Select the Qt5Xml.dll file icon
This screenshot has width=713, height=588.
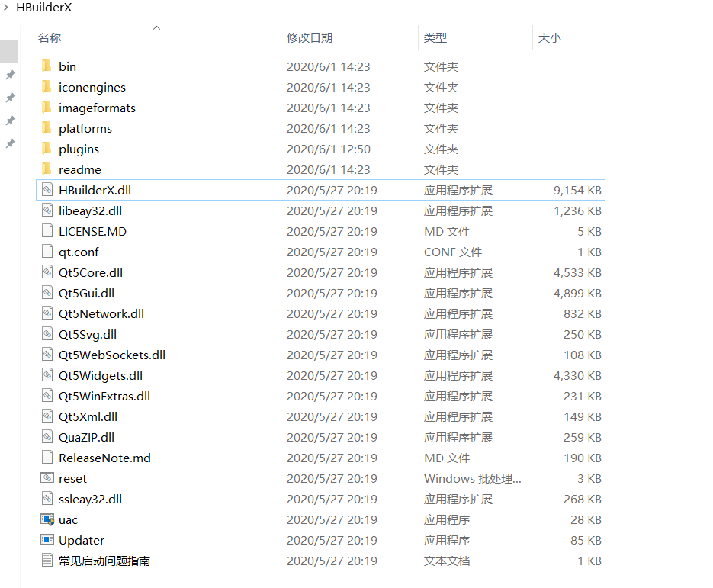click(x=47, y=416)
